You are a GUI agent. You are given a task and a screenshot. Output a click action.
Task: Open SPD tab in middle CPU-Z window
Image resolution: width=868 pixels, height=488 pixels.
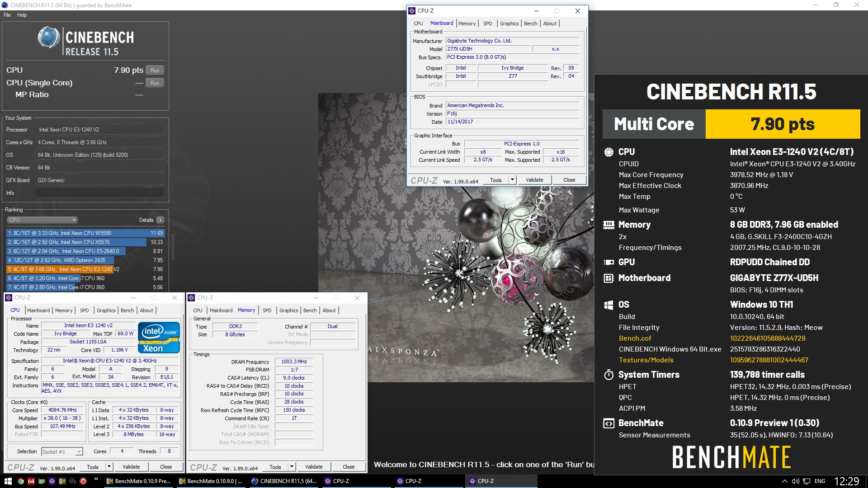click(267, 310)
